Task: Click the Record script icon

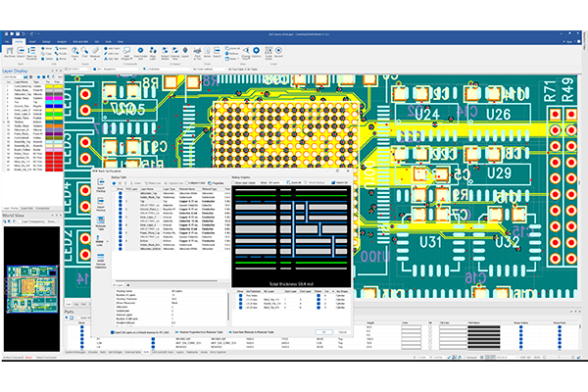Action: tap(278, 52)
